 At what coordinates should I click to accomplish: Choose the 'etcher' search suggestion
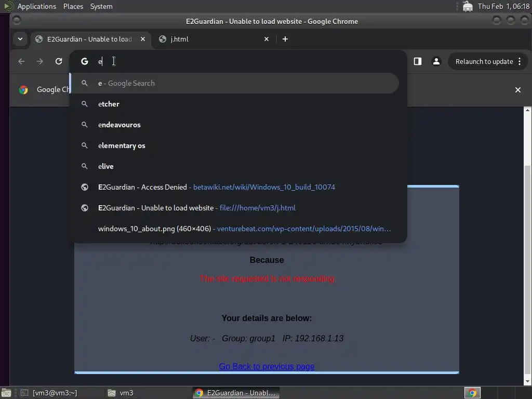pyautogui.click(x=235, y=104)
